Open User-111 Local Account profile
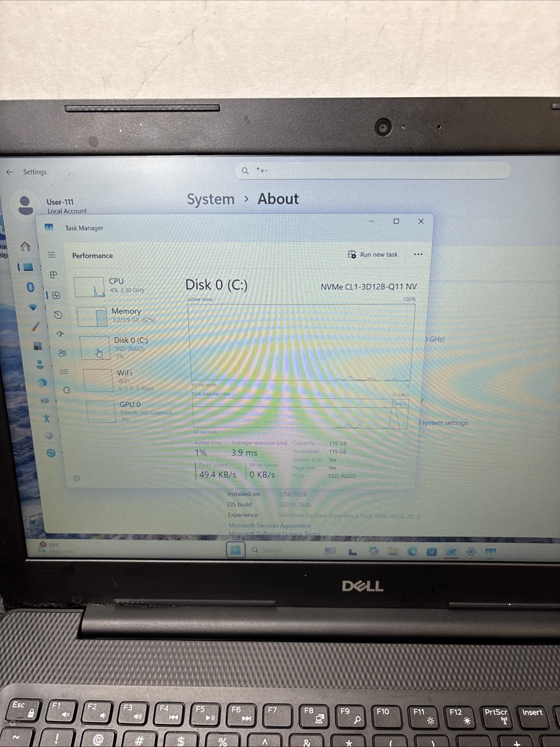Screen dimensions: 560x747 point(51,205)
